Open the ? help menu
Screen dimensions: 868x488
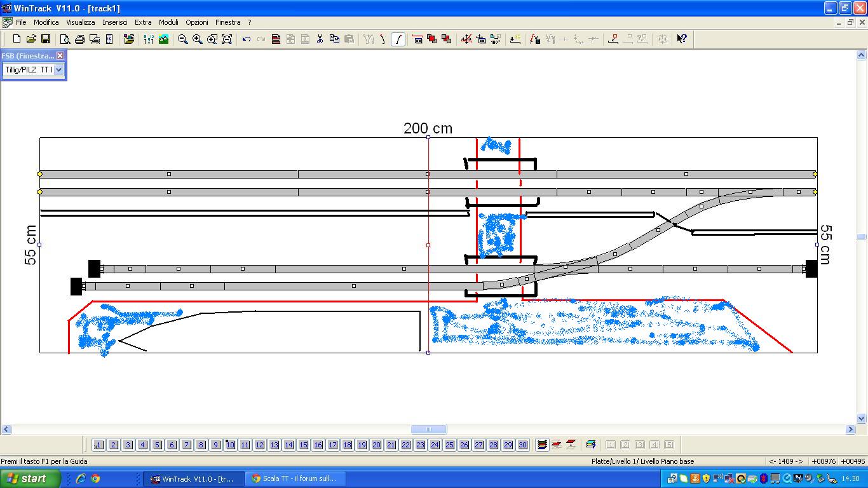[250, 22]
